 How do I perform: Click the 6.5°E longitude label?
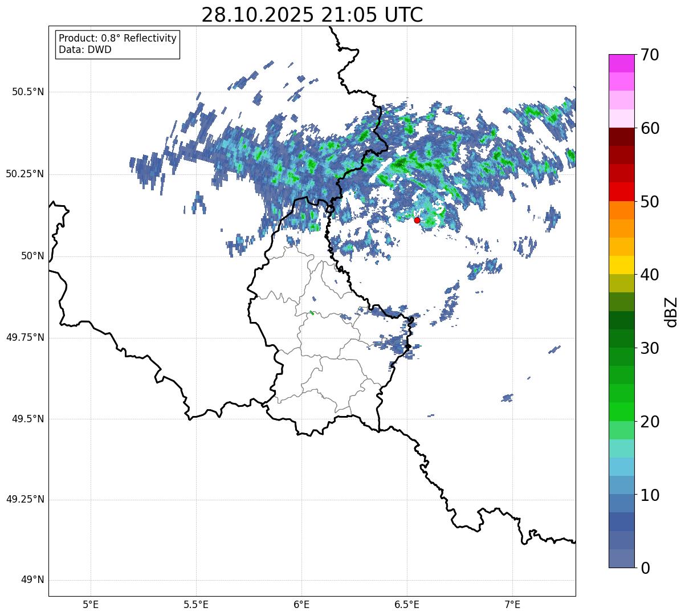[407, 605]
